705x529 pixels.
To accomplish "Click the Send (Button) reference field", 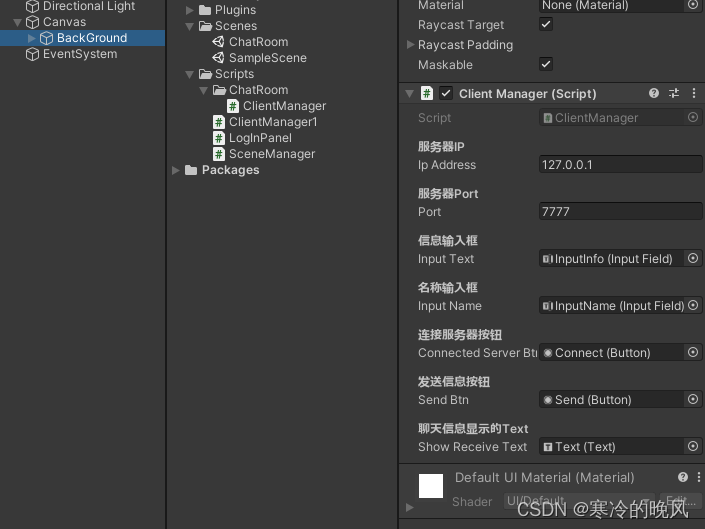I will 611,400.
